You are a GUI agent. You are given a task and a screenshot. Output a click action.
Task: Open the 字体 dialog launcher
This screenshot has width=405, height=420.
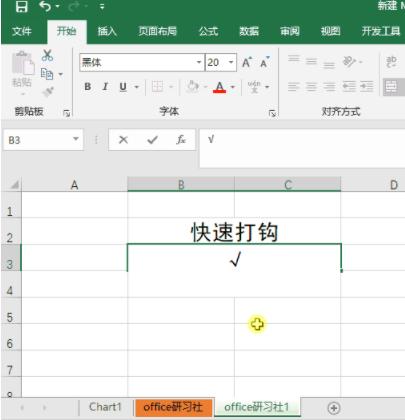pyautogui.click(x=272, y=114)
